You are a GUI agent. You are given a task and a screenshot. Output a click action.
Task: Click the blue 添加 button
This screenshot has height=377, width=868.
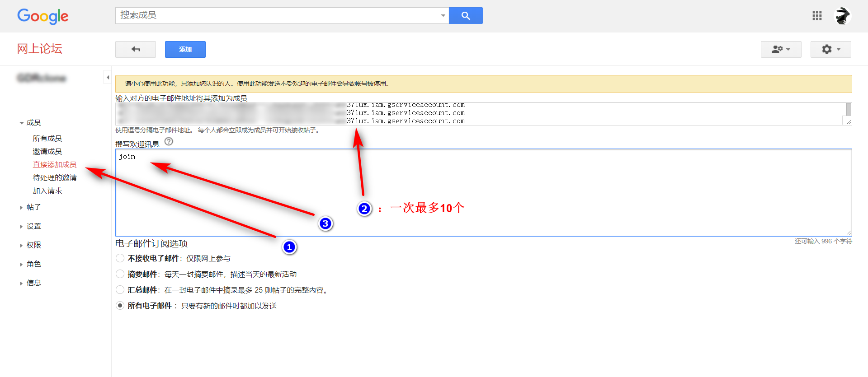tap(185, 49)
